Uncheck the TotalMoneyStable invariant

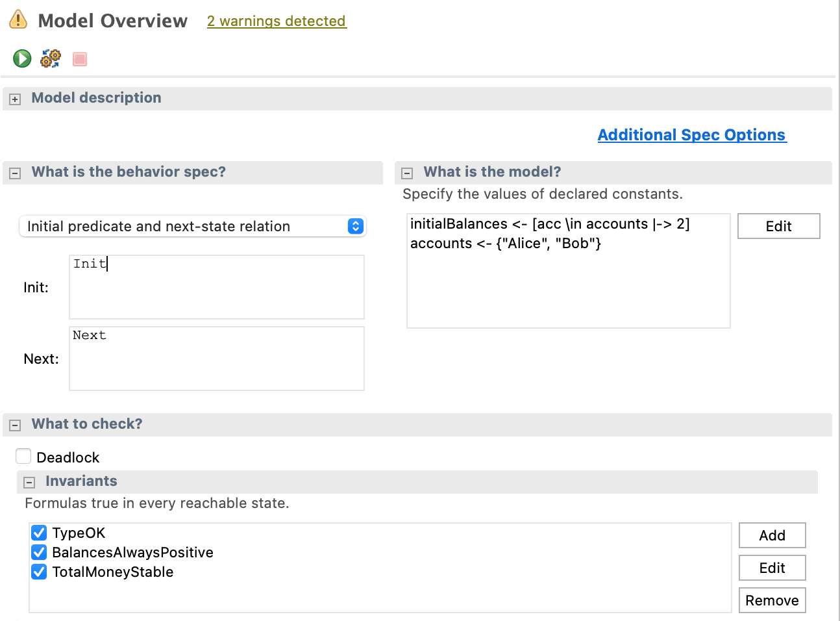[39, 572]
